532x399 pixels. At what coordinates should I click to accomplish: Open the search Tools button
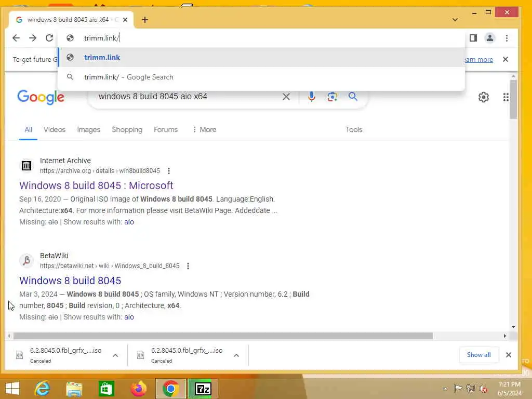coord(354,129)
